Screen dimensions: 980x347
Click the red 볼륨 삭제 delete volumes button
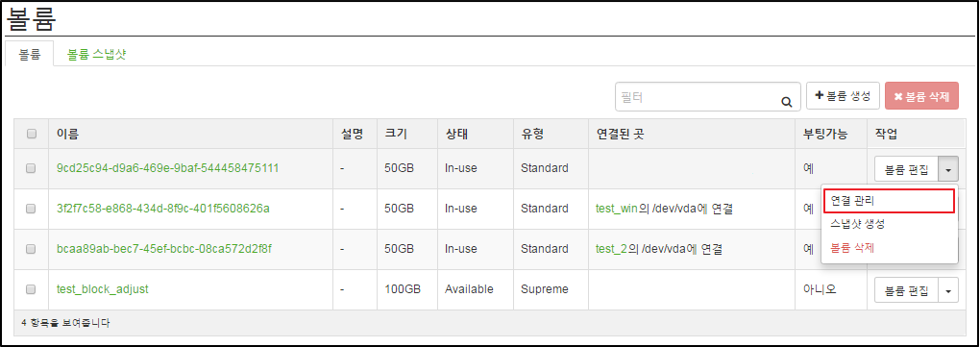click(922, 96)
